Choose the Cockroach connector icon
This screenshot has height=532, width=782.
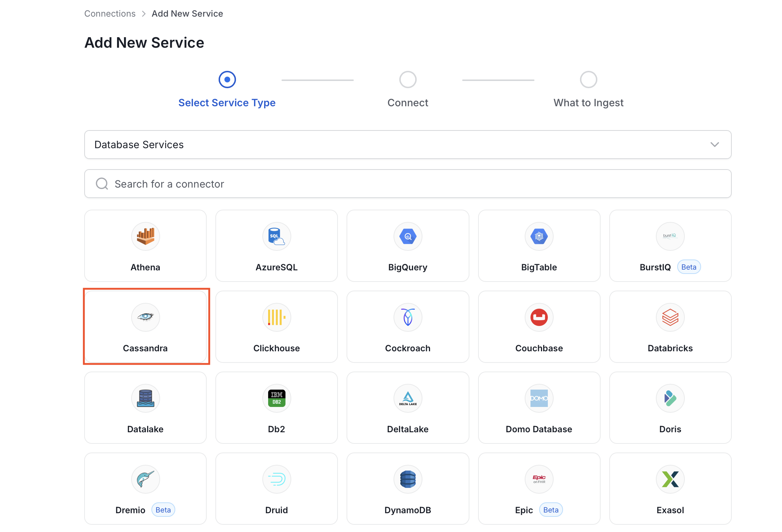(408, 317)
